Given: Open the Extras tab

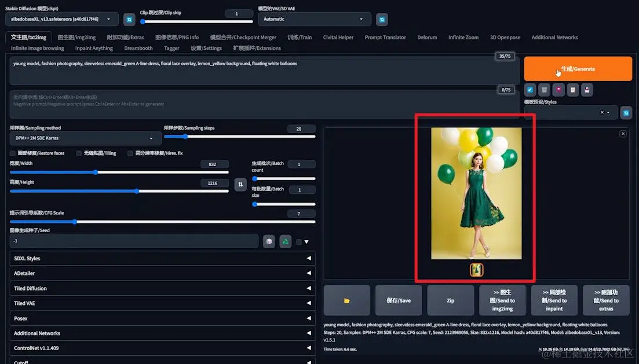Looking at the screenshot, I should click(126, 38).
